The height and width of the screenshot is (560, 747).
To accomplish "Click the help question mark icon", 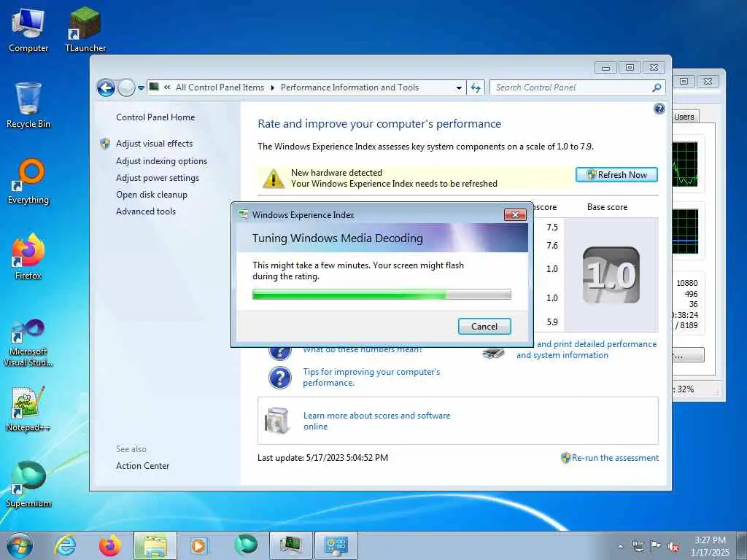I will coord(659,109).
